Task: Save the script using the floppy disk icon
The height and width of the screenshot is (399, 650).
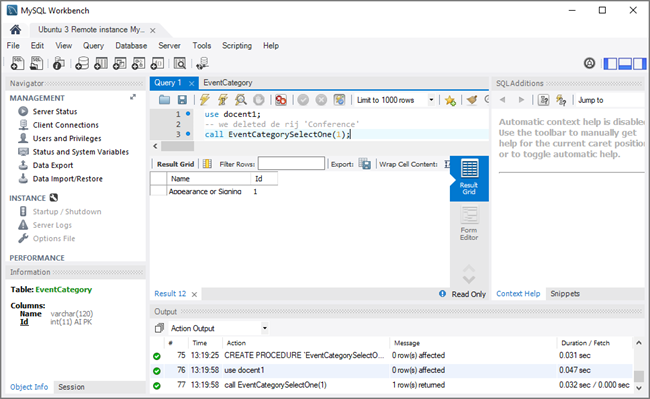Action: [x=182, y=100]
